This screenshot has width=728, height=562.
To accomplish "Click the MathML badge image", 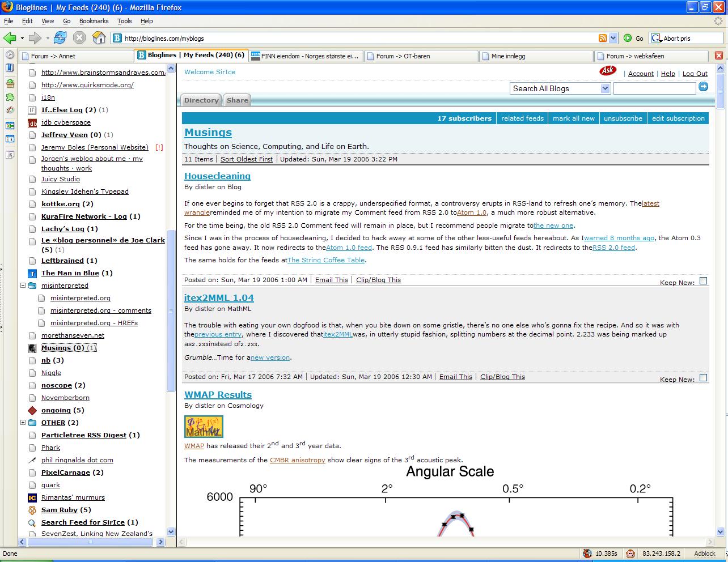I will (x=204, y=427).
